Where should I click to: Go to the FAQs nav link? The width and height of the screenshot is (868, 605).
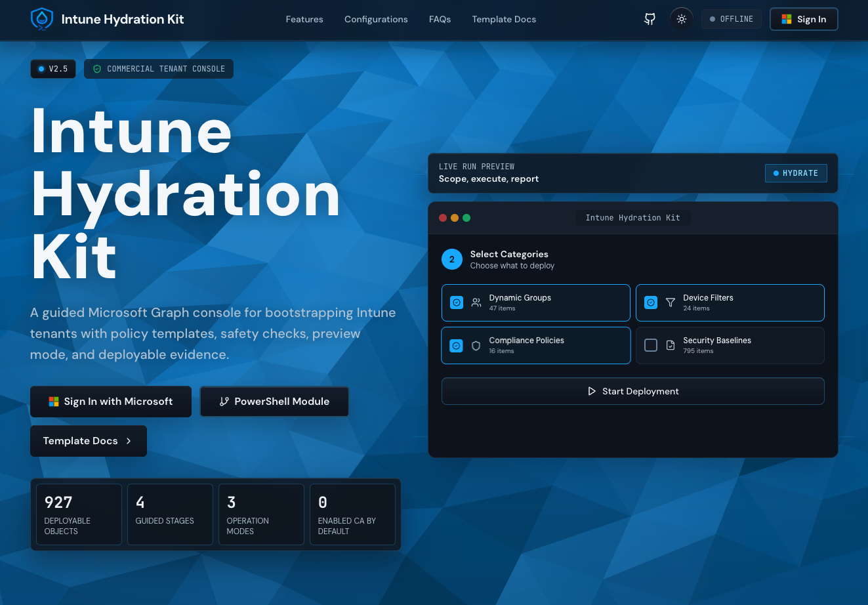tap(440, 19)
